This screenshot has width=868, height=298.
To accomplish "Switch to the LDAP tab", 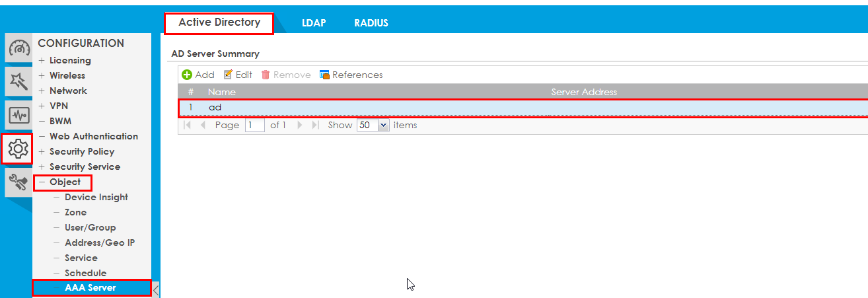I will (314, 22).
